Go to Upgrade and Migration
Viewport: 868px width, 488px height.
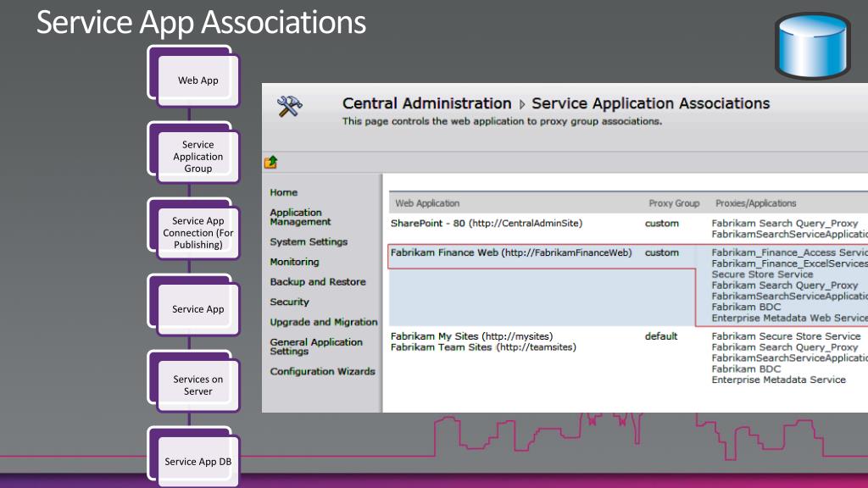[323, 322]
